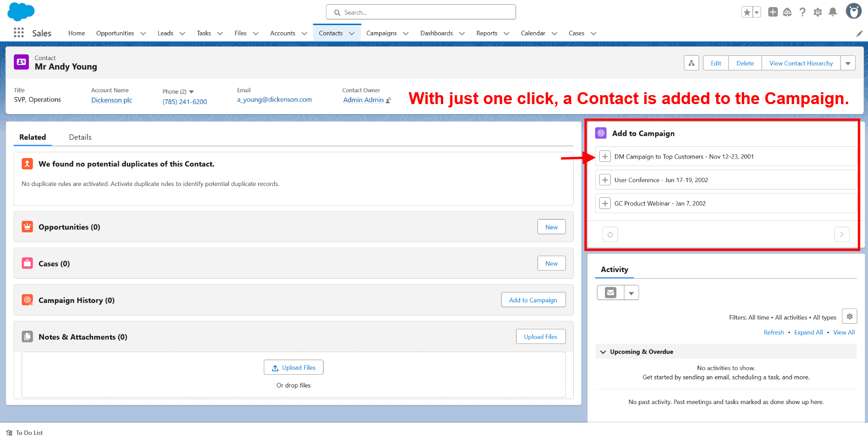Open the Reports tab
Image resolution: width=868 pixels, height=440 pixels.
click(487, 33)
